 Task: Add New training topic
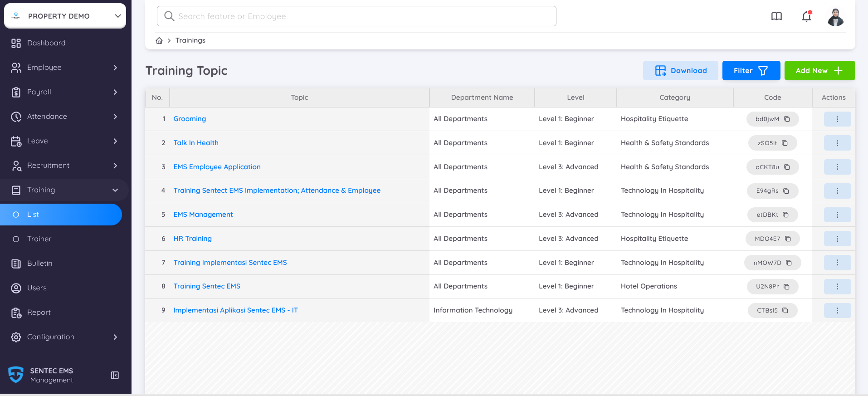(819, 71)
